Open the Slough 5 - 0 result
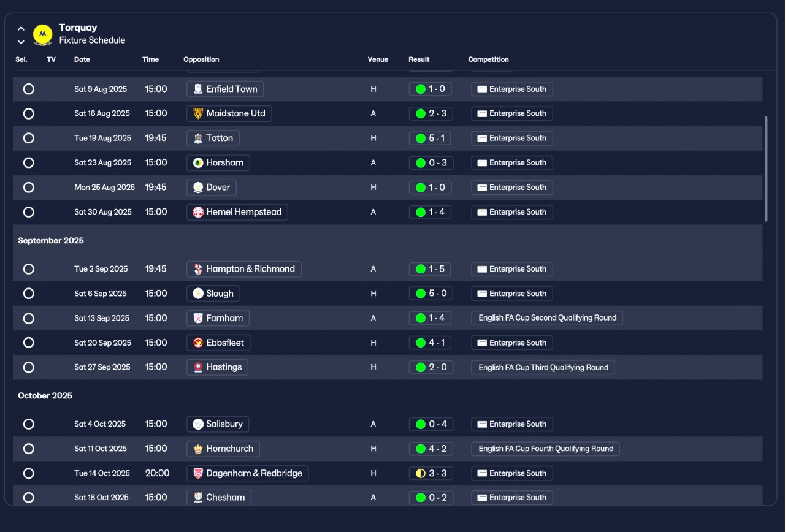This screenshot has height=532, width=785. coord(431,293)
